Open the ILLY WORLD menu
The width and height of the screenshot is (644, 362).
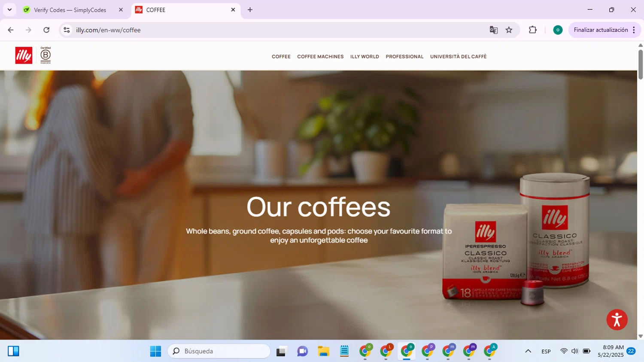coord(365,57)
